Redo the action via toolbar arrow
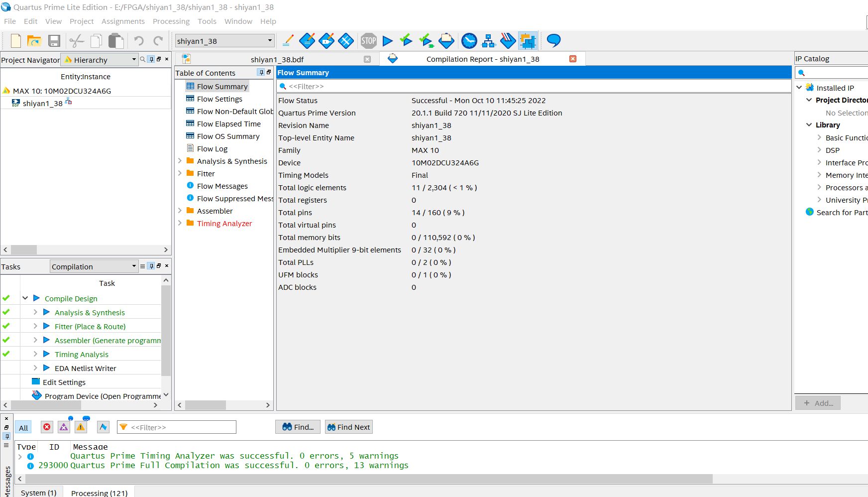Viewport: 868px width, 497px height. point(158,41)
